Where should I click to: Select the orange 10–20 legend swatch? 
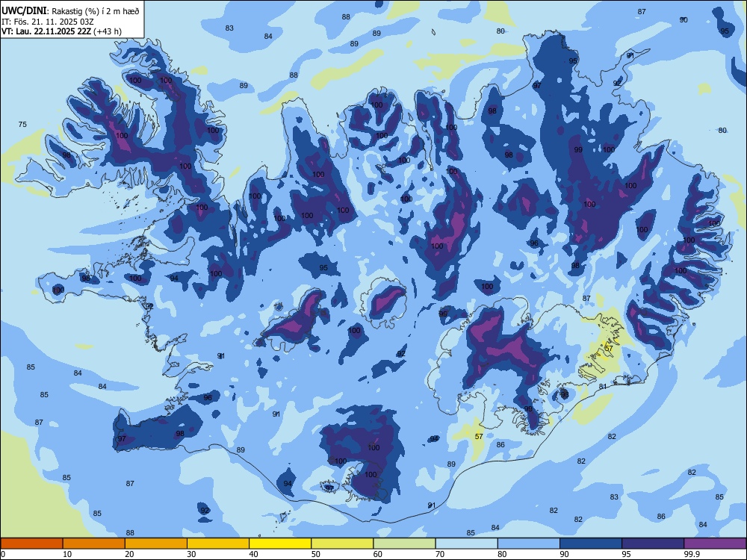(94, 544)
